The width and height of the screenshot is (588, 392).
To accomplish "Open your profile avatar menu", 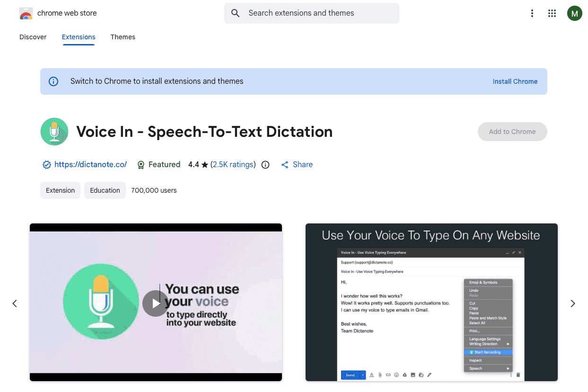I will (575, 13).
